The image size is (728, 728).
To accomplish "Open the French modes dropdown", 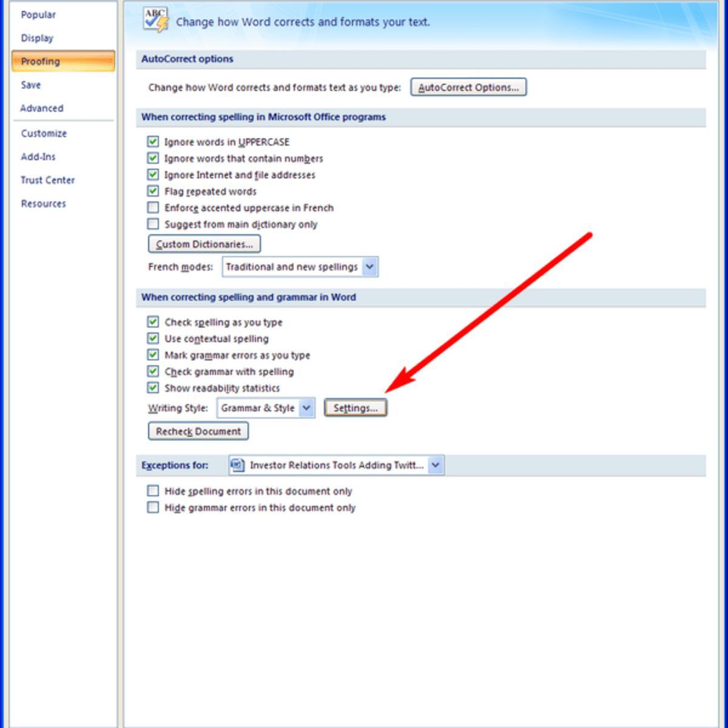I will (369, 267).
